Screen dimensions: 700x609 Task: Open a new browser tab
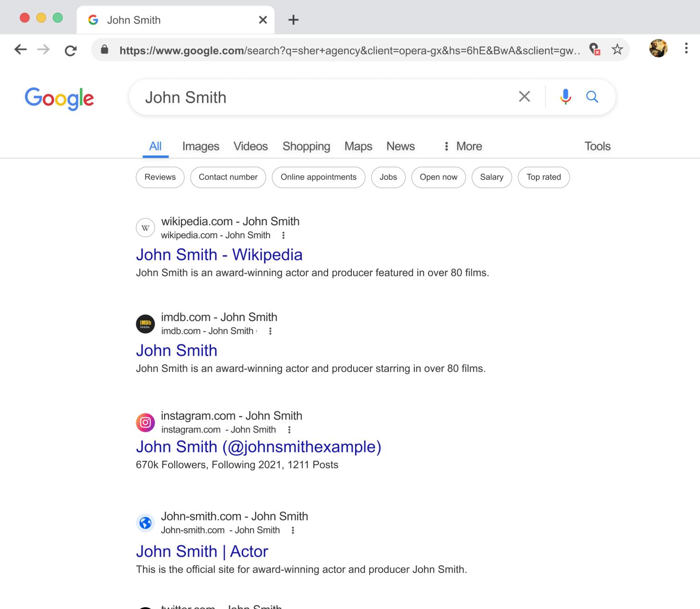(293, 20)
